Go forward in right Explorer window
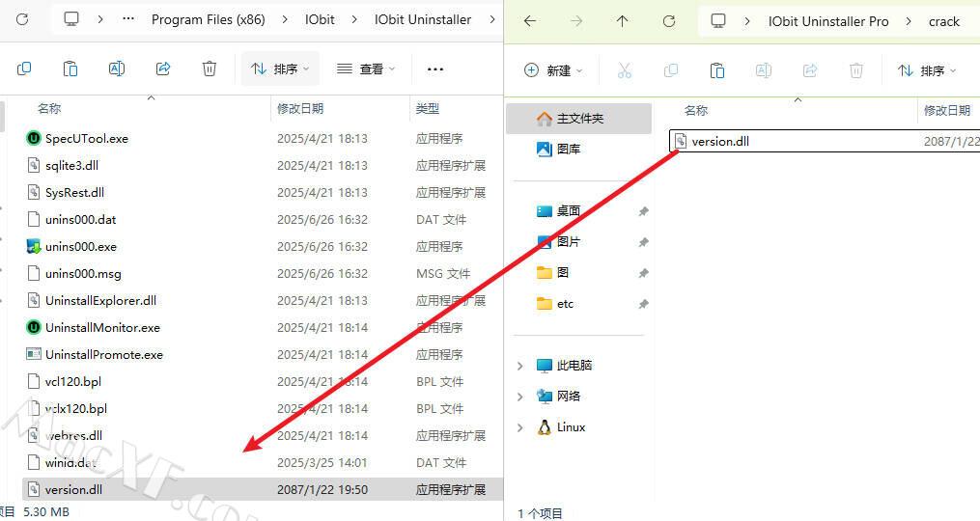This screenshot has width=980, height=521. coord(576,21)
